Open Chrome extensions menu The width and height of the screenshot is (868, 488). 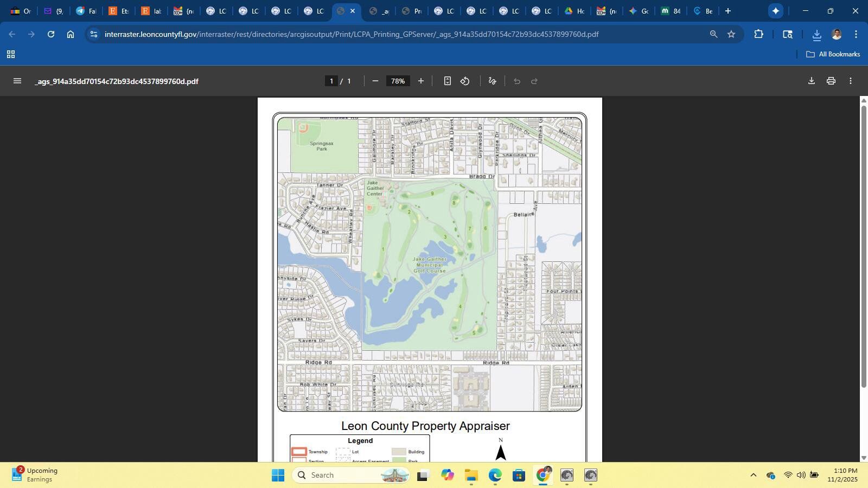click(758, 34)
